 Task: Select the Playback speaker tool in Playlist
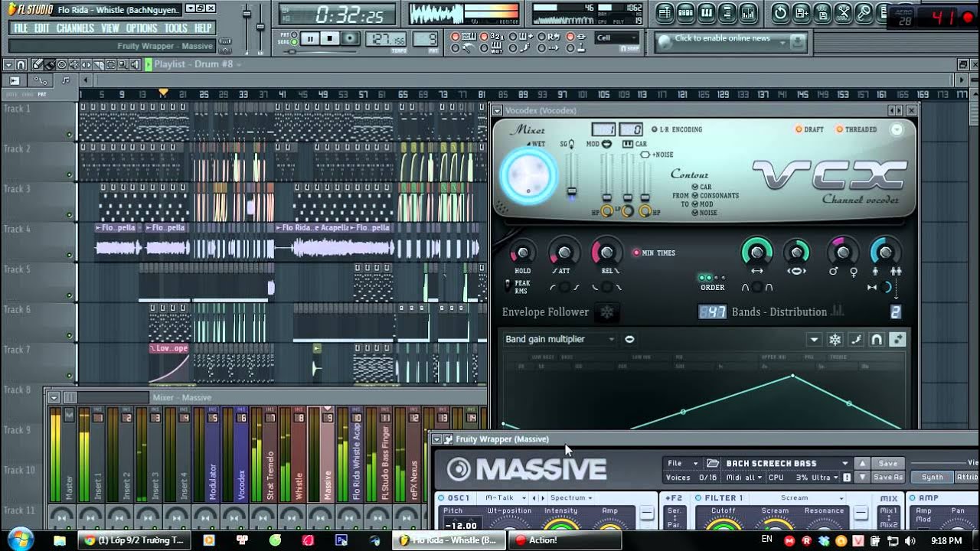(135, 64)
